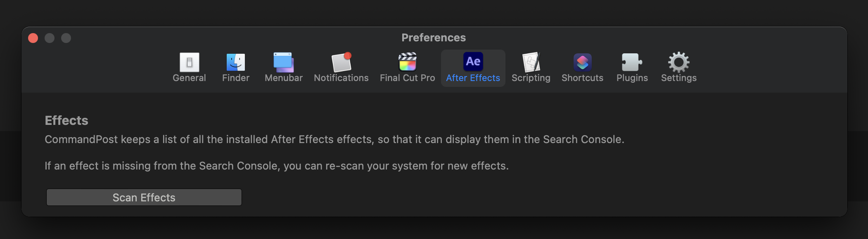Screen dimensions: 868x239
Task: Switch to the tab labeled Final Cut Pro
Action: [408, 78]
